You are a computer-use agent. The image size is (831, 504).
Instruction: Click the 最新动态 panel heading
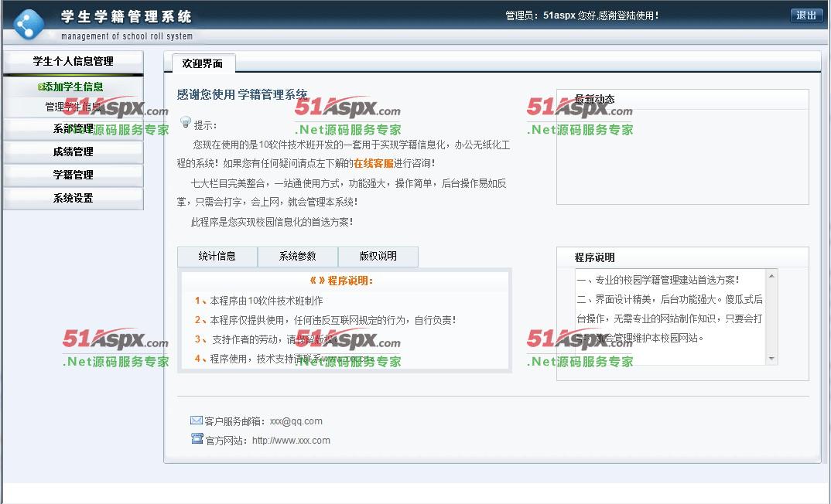(595, 99)
